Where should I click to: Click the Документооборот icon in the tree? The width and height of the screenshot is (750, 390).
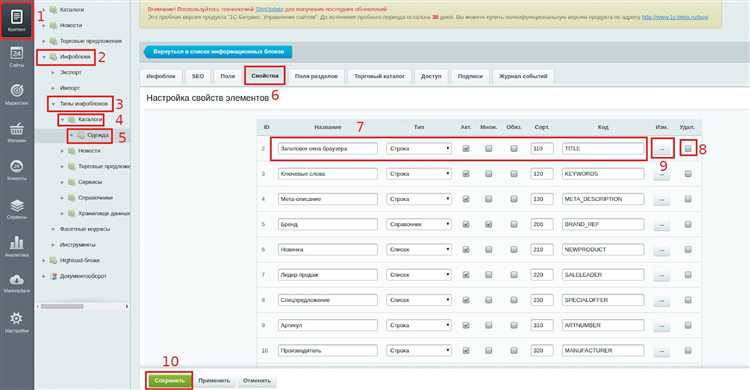click(x=54, y=276)
